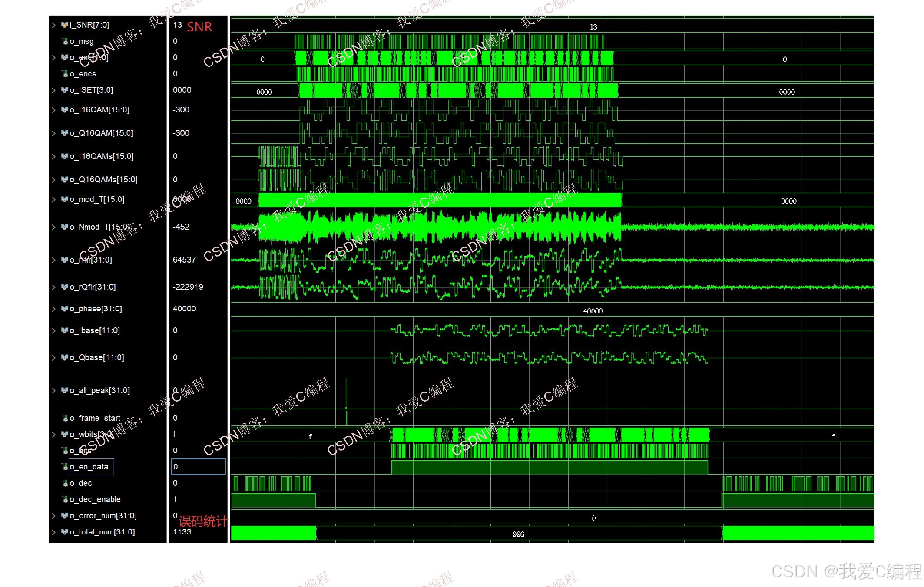
Task: Select the o_Q16QAMs[15:0] signal name
Action: click(103, 180)
